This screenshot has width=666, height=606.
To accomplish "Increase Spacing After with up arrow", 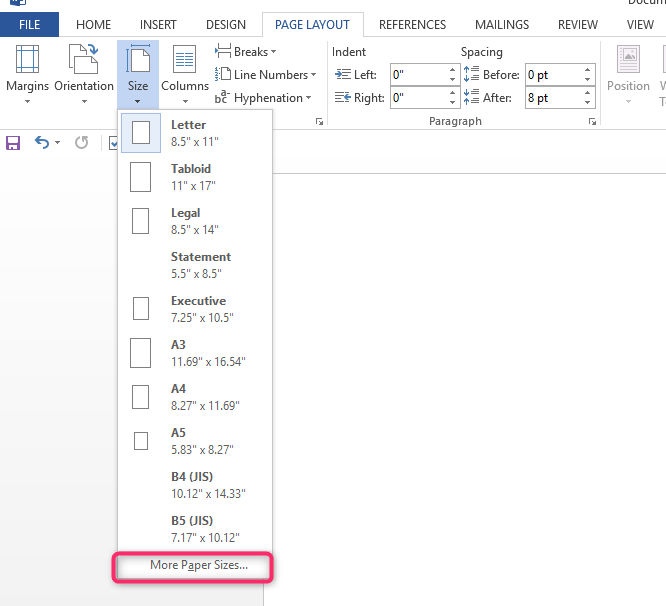I will (x=587, y=93).
